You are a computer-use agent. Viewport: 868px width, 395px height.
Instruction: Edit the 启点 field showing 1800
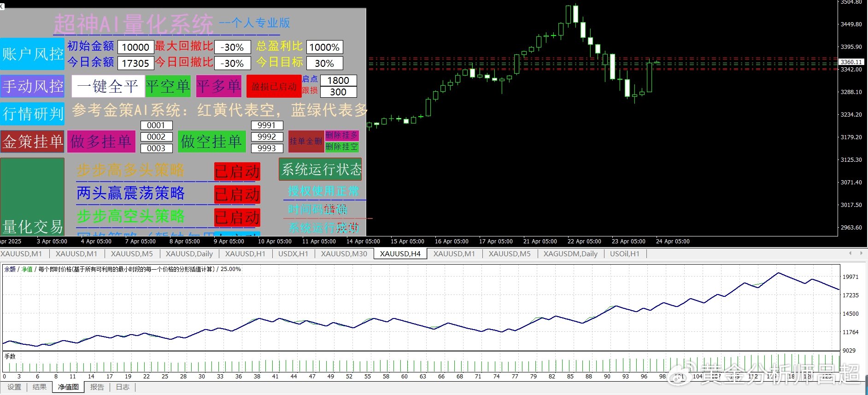[x=338, y=80]
